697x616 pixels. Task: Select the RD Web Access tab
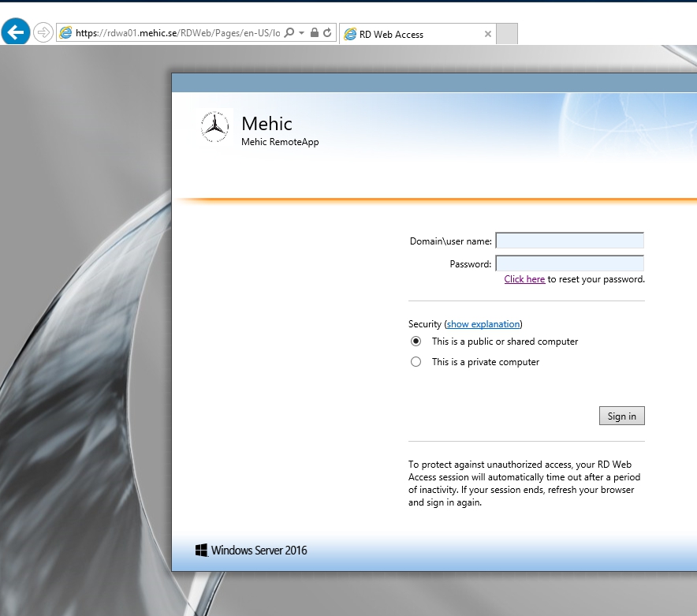click(410, 34)
